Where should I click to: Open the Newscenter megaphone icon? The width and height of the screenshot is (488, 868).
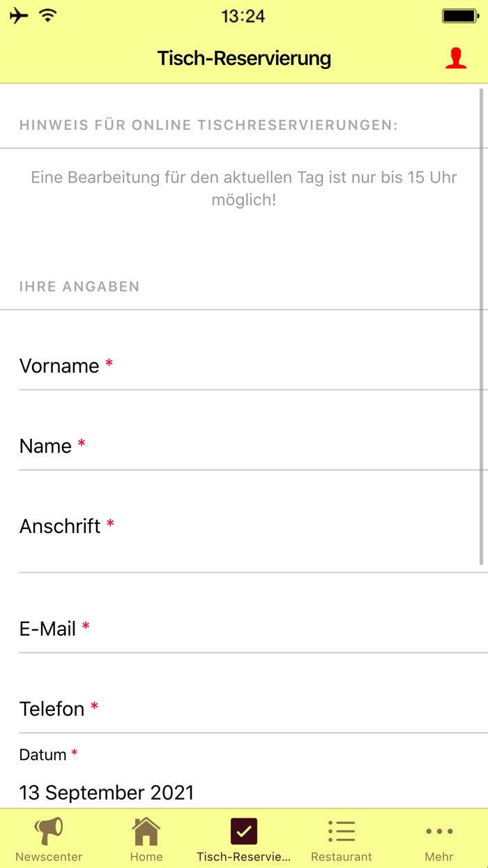tap(49, 832)
